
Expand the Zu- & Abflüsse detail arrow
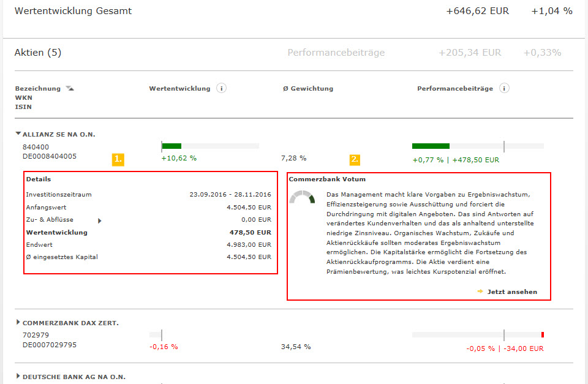[x=100, y=220]
